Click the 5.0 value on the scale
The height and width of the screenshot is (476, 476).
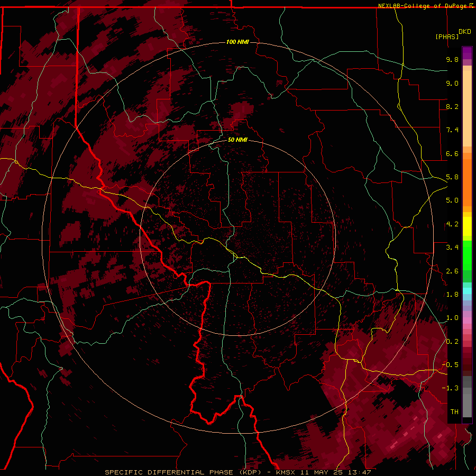click(452, 200)
